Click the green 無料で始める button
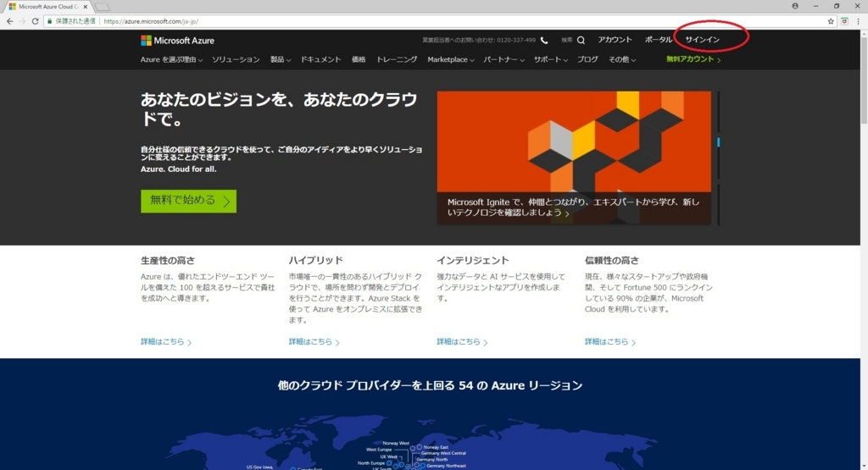 coord(188,201)
